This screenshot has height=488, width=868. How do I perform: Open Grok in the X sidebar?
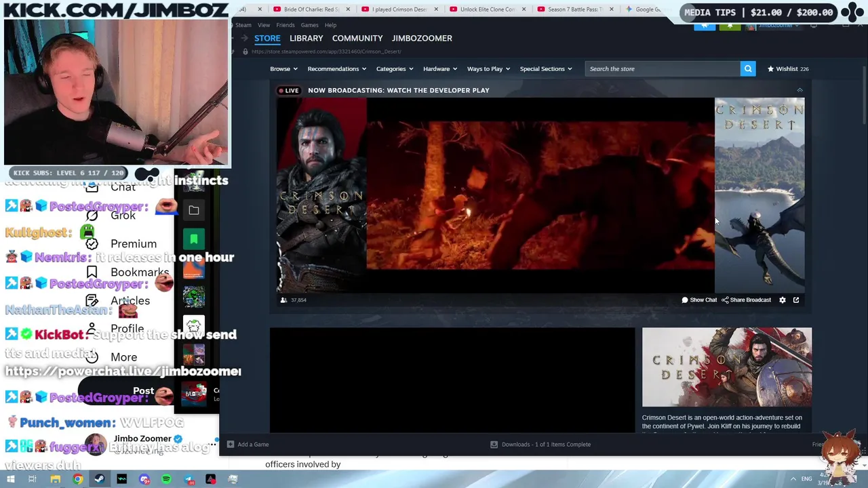[111, 215]
